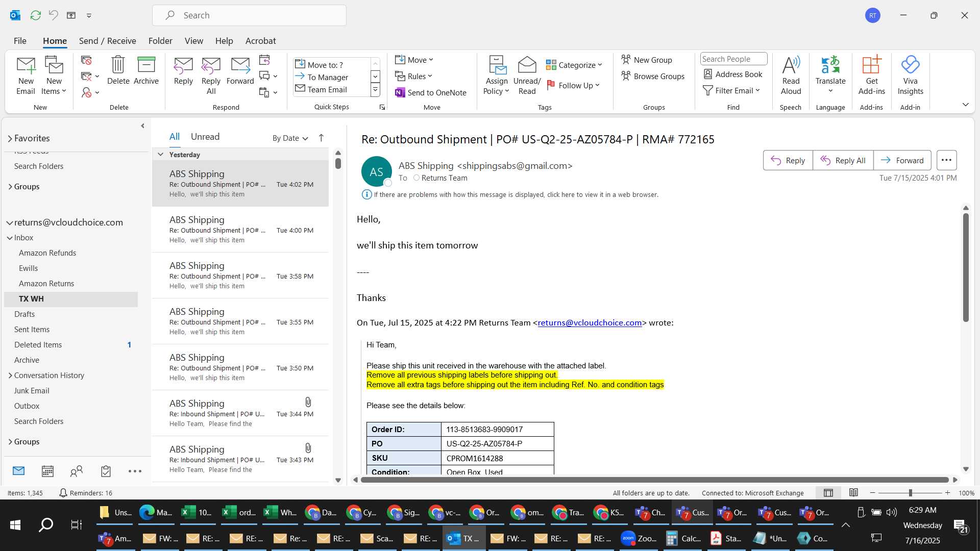Viewport: 980px width, 551px height.
Task: Open the Rules dropdown
Action: pyautogui.click(x=413, y=76)
